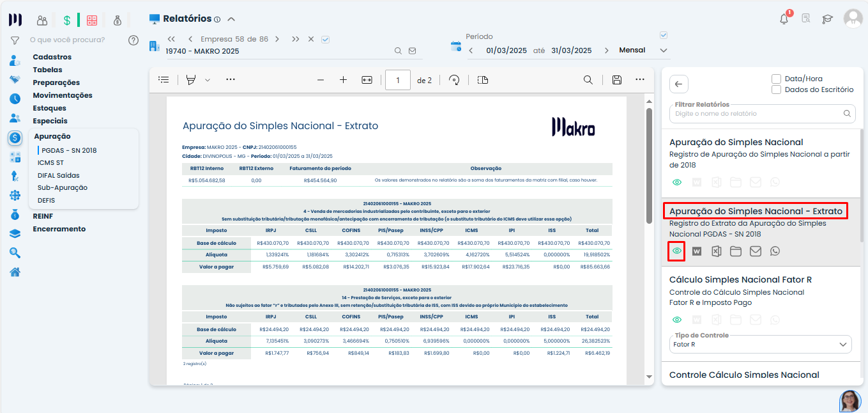Go to next company arrow
868x413 pixels.
pyautogui.click(x=277, y=39)
